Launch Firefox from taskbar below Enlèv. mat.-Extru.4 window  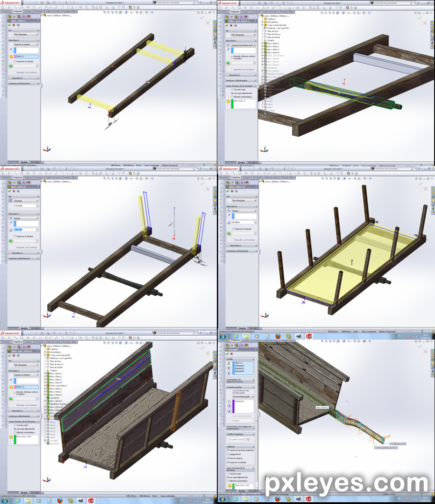60,501
